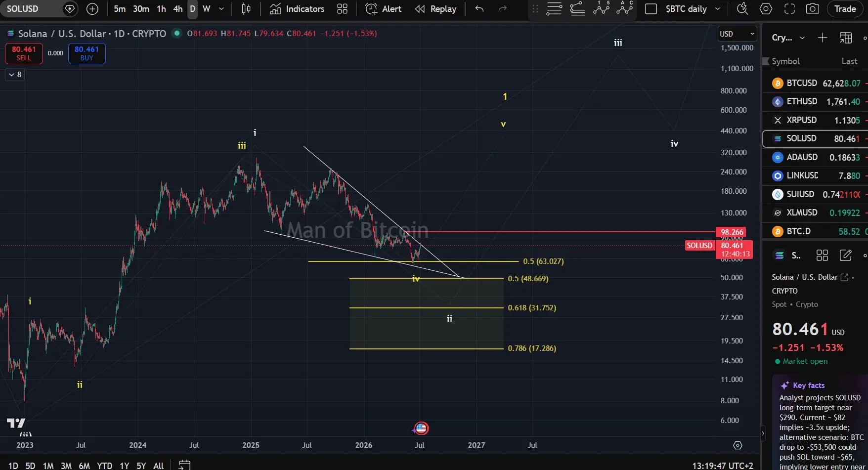Switch to the 5m timeframe
This screenshot has width=868, height=470.
coord(120,9)
